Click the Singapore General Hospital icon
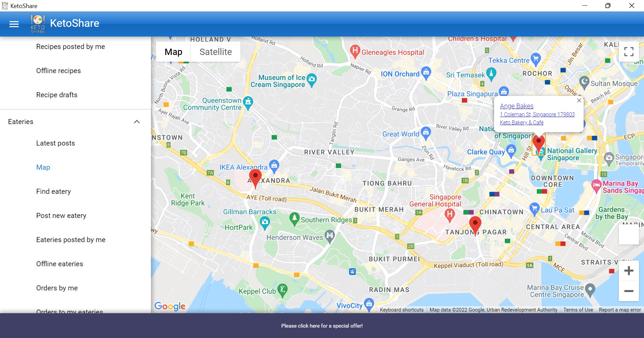The height and width of the screenshot is (338, 644). pyautogui.click(x=450, y=215)
